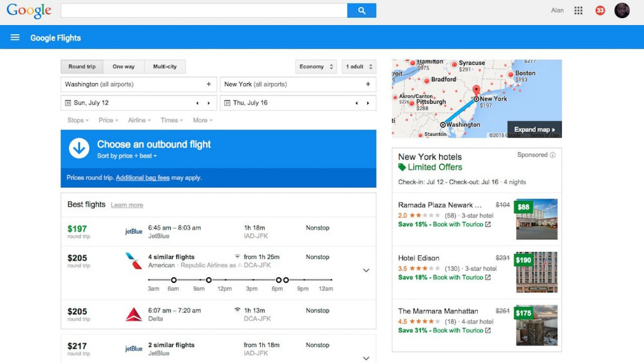644x363 pixels.
Task: Click the Hotel Edison $190 thumbnail
Action: coord(536,272)
